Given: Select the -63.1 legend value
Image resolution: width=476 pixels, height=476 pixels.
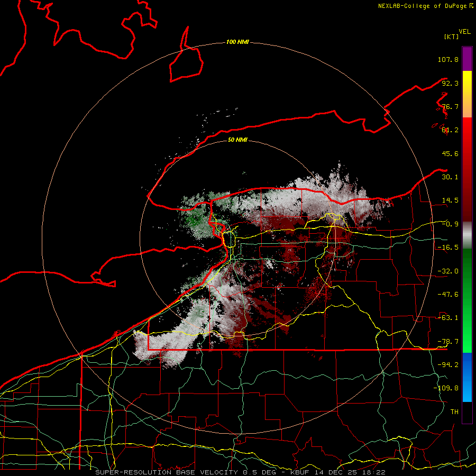Looking at the screenshot, I should (x=448, y=318).
